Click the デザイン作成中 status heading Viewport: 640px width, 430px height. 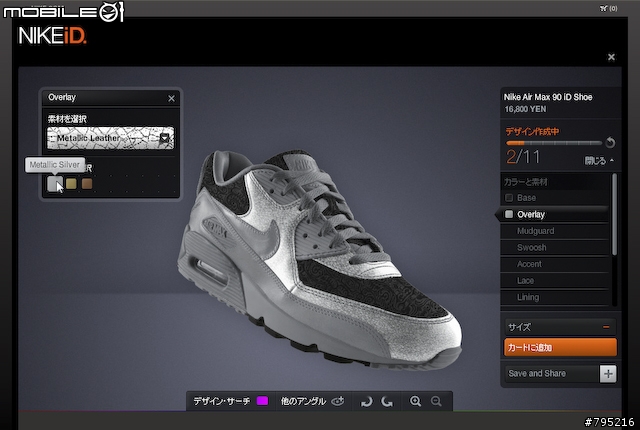pyautogui.click(x=532, y=131)
